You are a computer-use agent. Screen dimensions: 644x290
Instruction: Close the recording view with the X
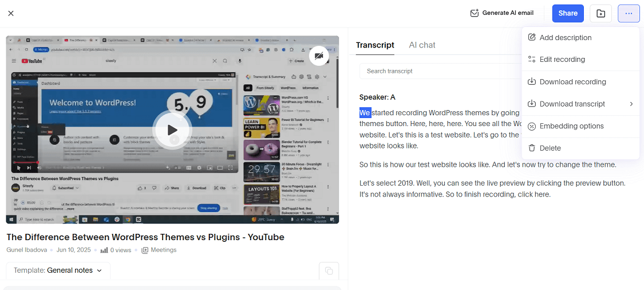click(11, 13)
